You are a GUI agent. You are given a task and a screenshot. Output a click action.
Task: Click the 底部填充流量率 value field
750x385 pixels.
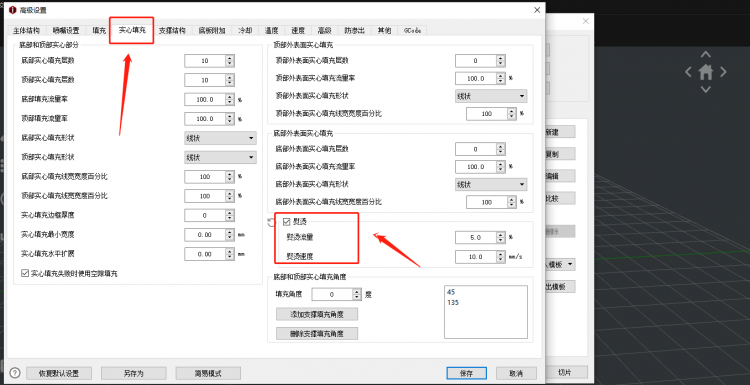coord(205,99)
